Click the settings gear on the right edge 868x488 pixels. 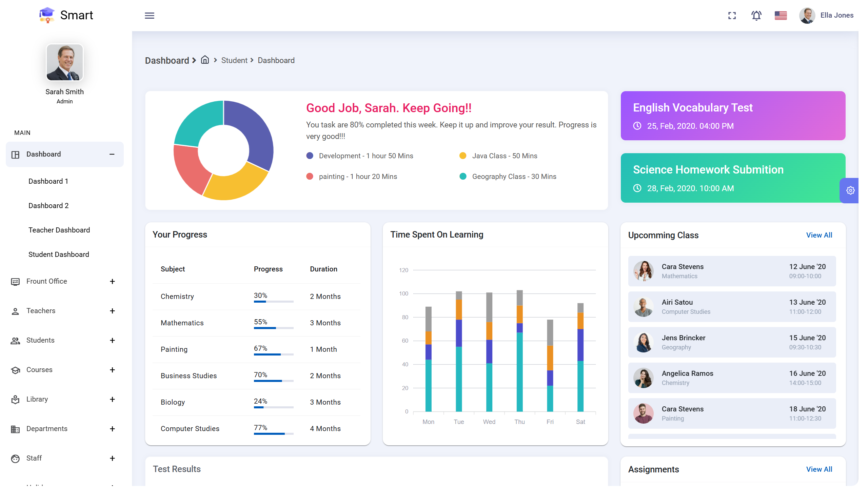tap(851, 190)
